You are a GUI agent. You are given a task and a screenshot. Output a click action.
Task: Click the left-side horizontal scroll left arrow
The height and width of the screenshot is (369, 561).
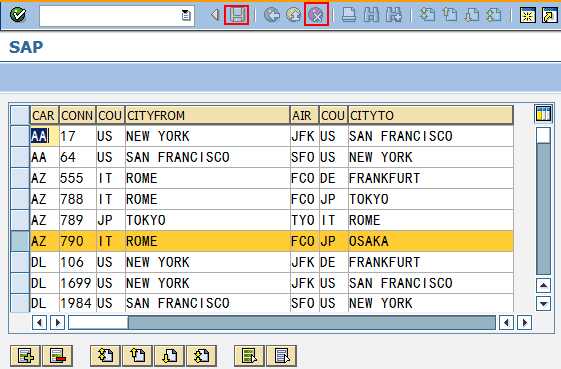click(x=39, y=323)
